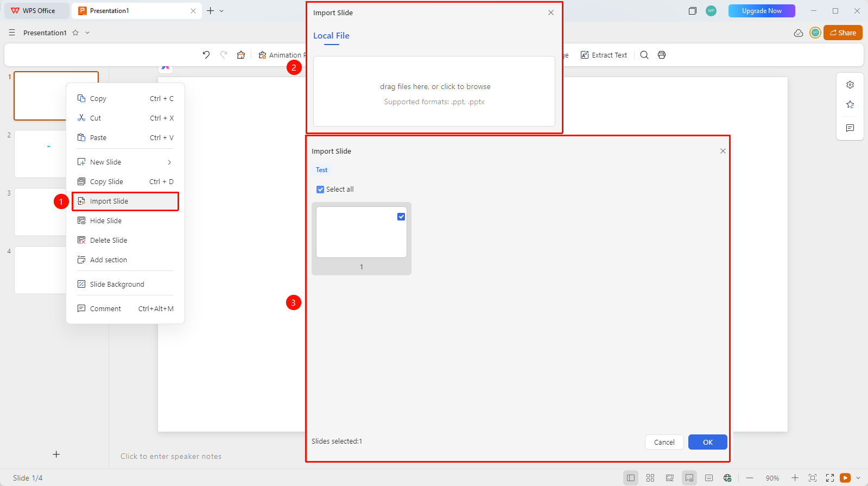This screenshot has height=486, width=868.
Task: Select Hide Slide in context menu
Action: click(x=125, y=221)
